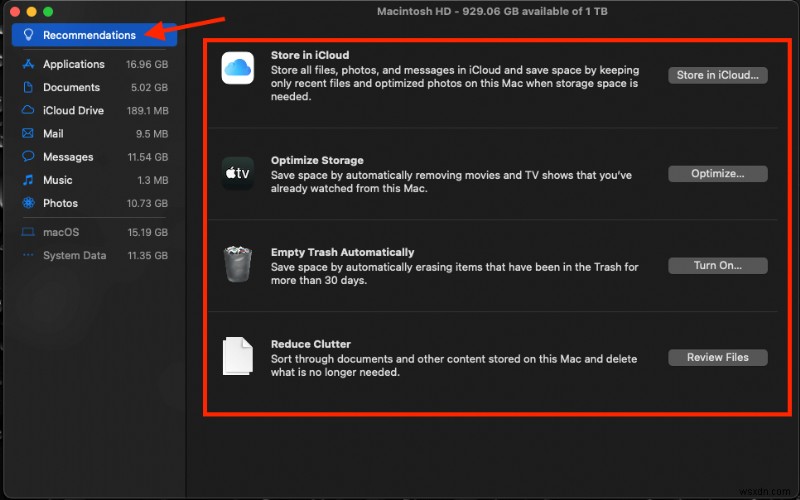800x500 pixels.
Task: Click the Trash can icon
Action: [x=238, y=265]
